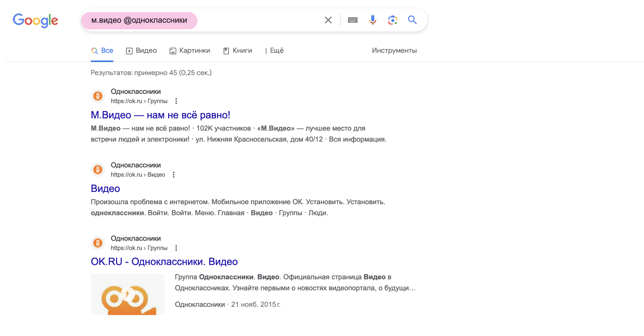
Task: Expand the Ещё more options menu
Action: coord(274,51)
